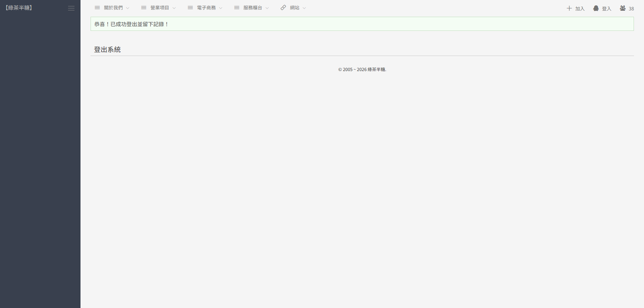Click the 登入 login text
Image resolution: width=644 pixels, height=308 pixels.
tap(606, 9)
